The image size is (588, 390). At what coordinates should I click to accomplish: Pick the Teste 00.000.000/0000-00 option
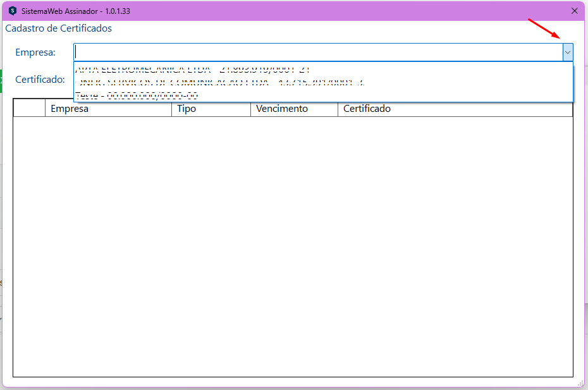(x=323, y=95)
